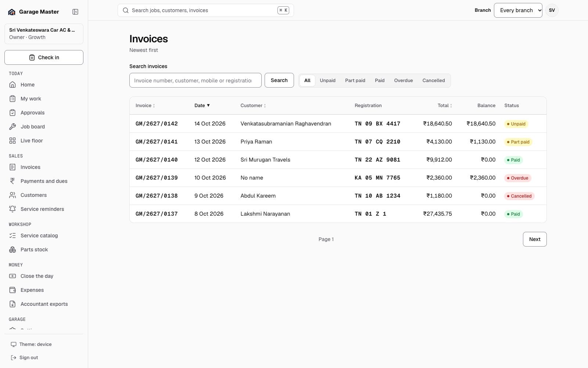Open Home via its house icon
Screen dimensions: 588x368
12,85
